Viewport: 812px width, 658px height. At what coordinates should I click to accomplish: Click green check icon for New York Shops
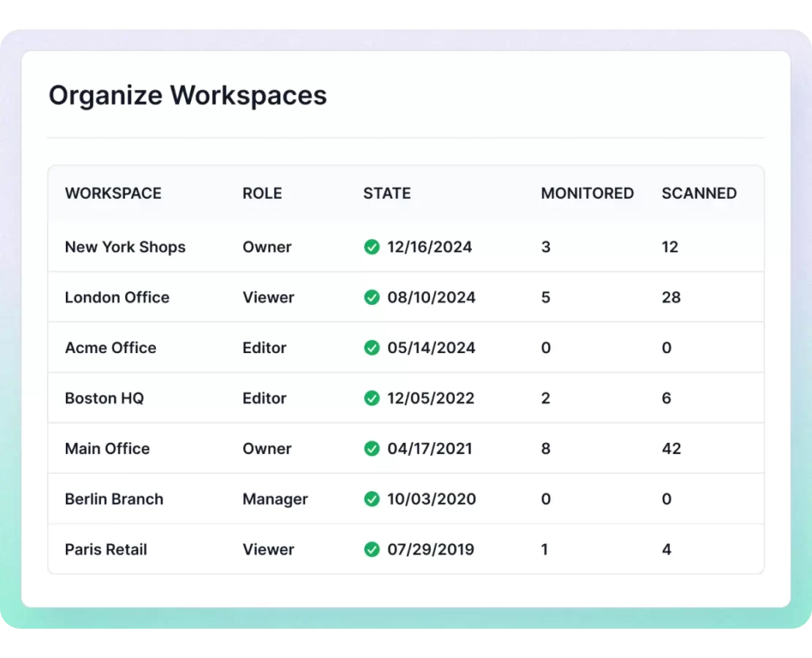(x=372, y=247)
